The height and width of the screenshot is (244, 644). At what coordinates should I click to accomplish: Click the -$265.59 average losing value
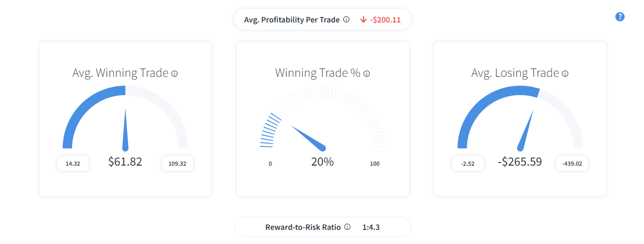coord(520,161)
